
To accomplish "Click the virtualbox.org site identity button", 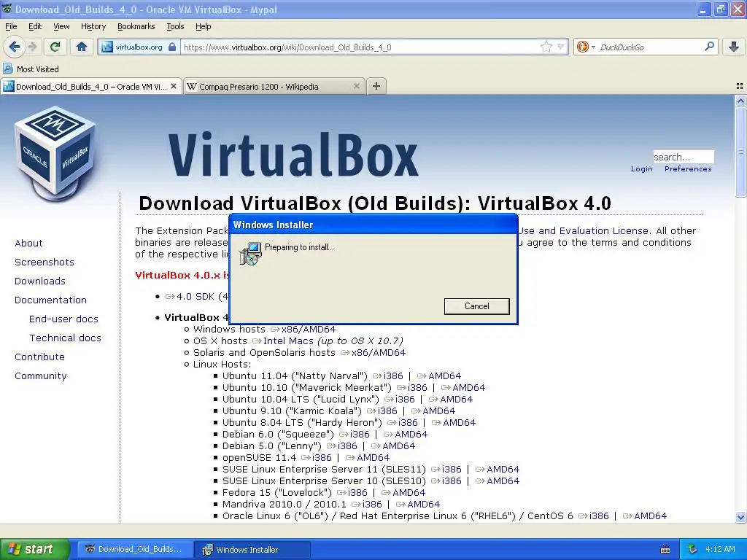I will [139, 47].
